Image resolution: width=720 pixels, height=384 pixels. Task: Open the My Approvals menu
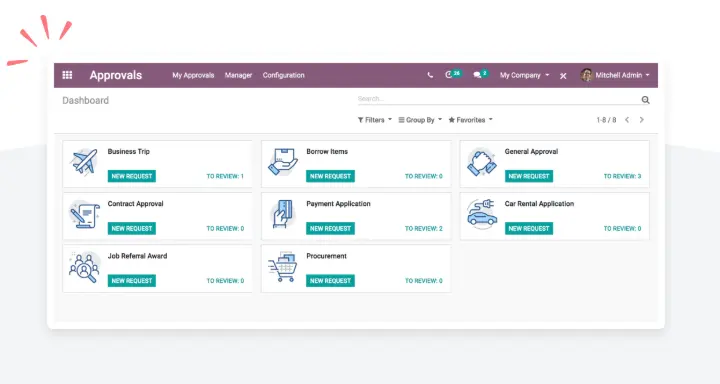(193, 75)
